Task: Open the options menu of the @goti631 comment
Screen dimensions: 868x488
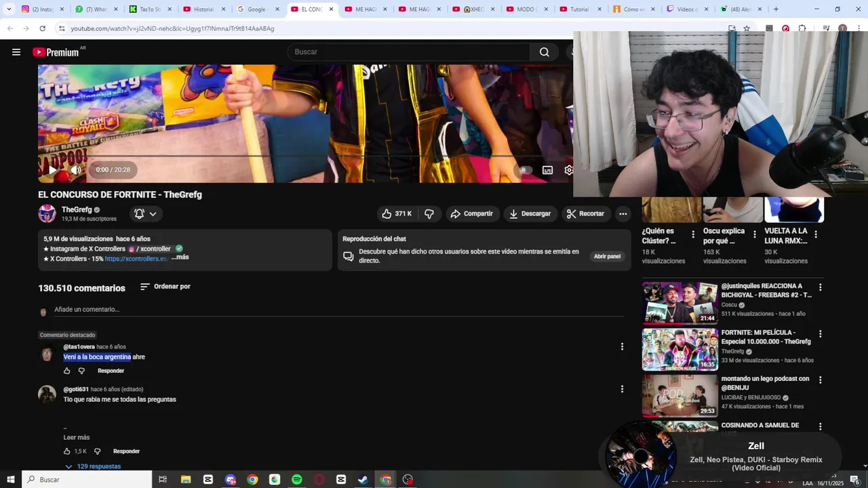Action: (x=622, y=389)
